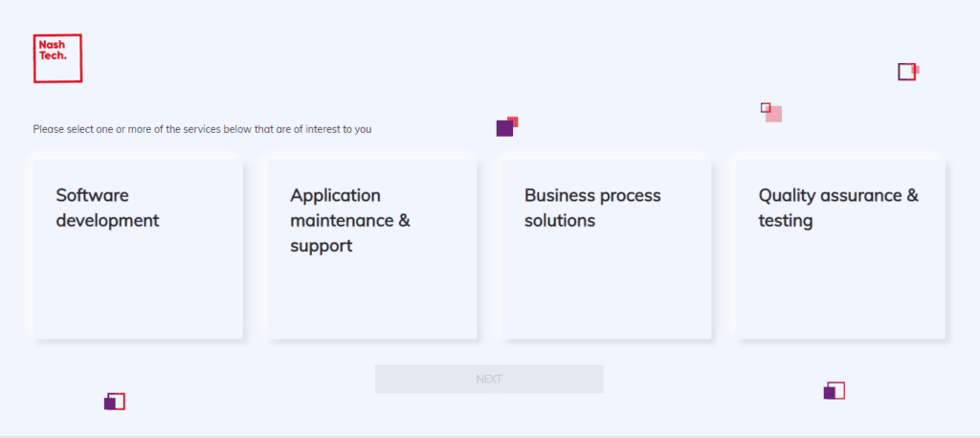
Task: Click the tiny outlined square overlapping the pink square
Action: [x=766, y=107]
